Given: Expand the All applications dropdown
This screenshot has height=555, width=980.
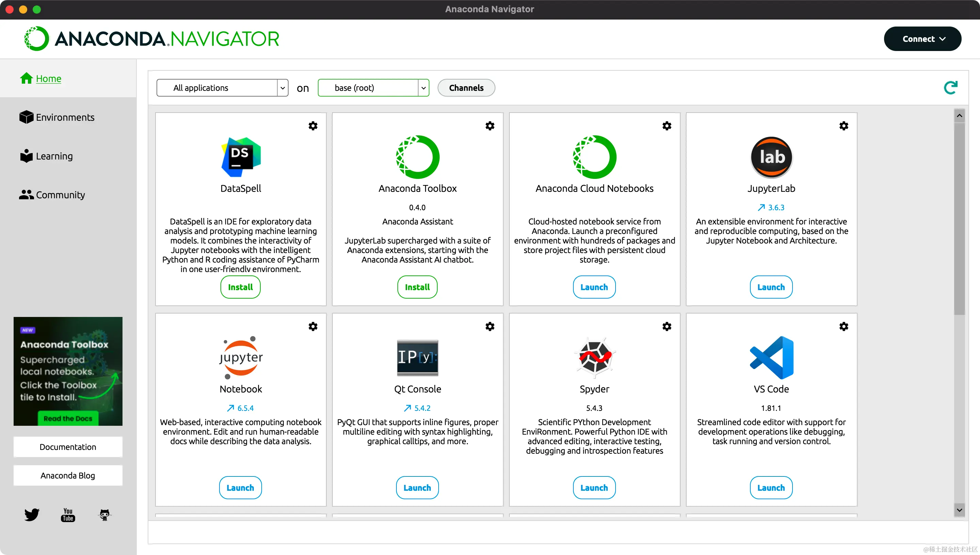Looking at the screenshot, I should pos(282,88).
